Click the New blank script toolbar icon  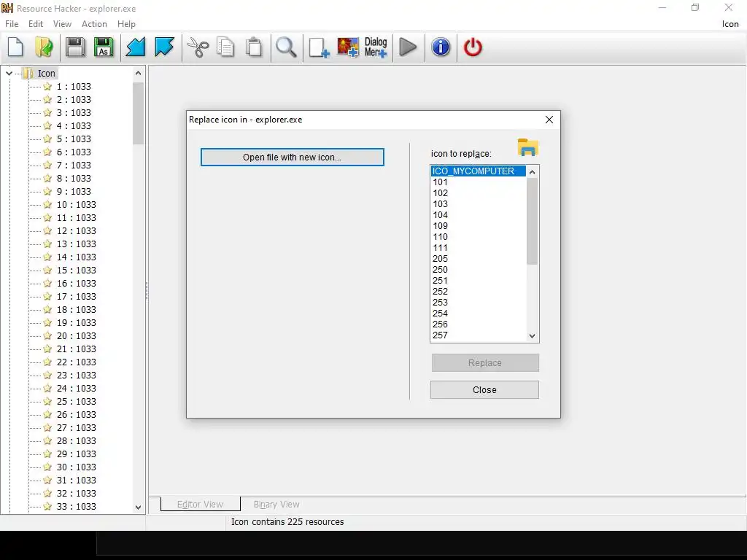point(16,47)
